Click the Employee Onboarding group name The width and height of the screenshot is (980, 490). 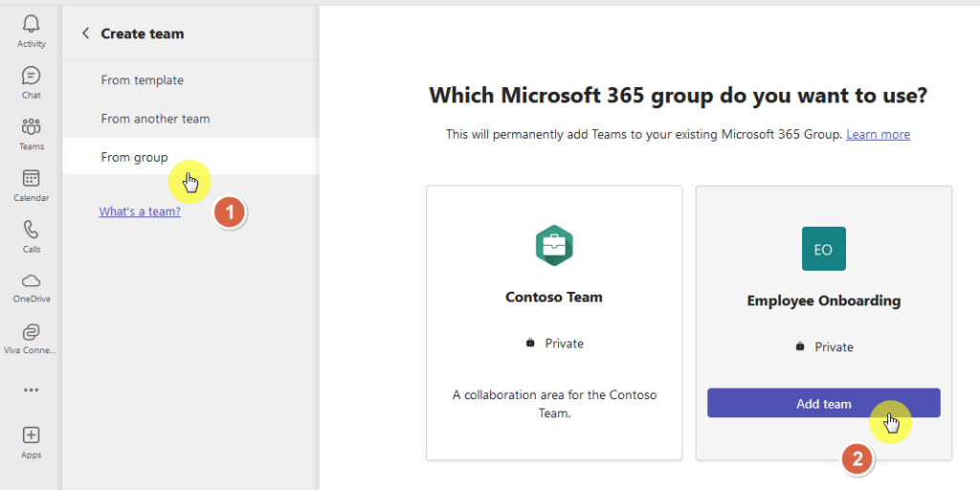click(824, 301)
